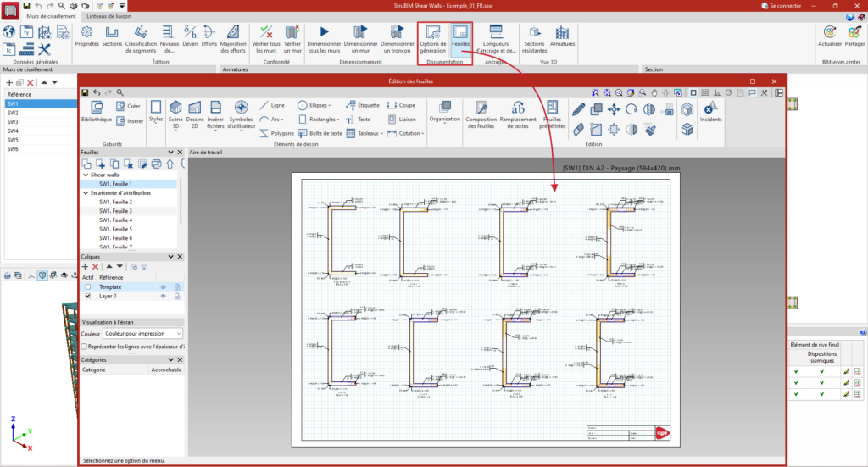Open the Incidents panel

(x=711, y=111)
